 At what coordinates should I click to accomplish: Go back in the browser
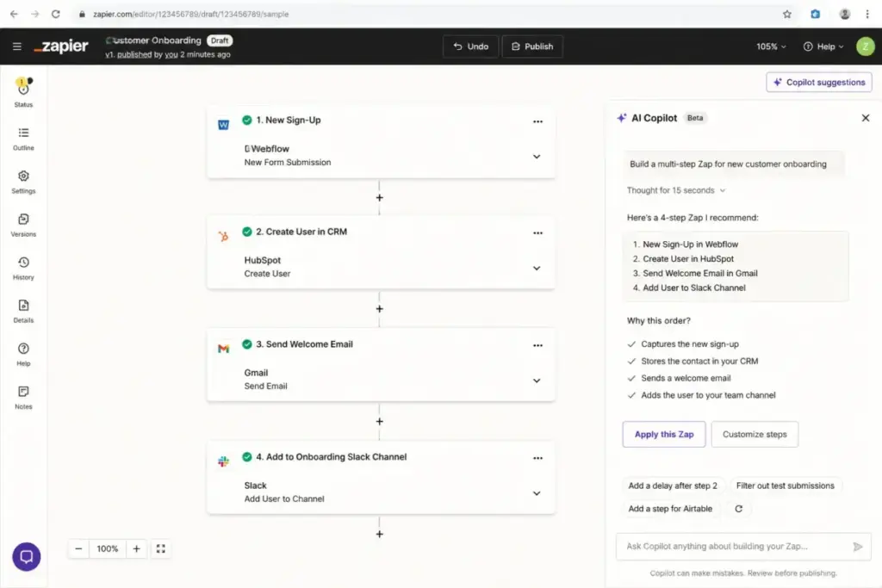click(14, 14)
